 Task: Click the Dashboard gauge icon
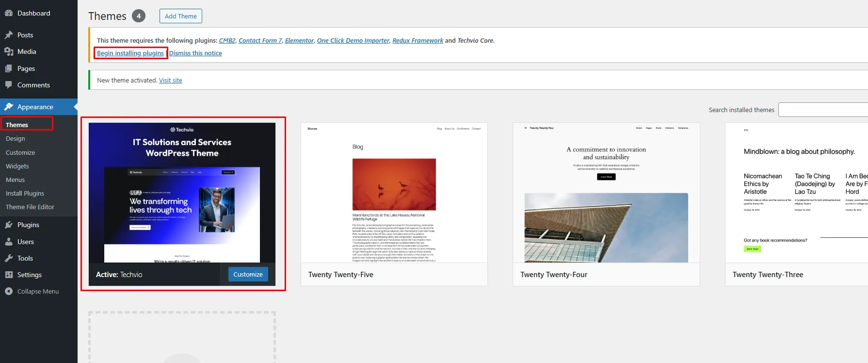pos(9,13)
